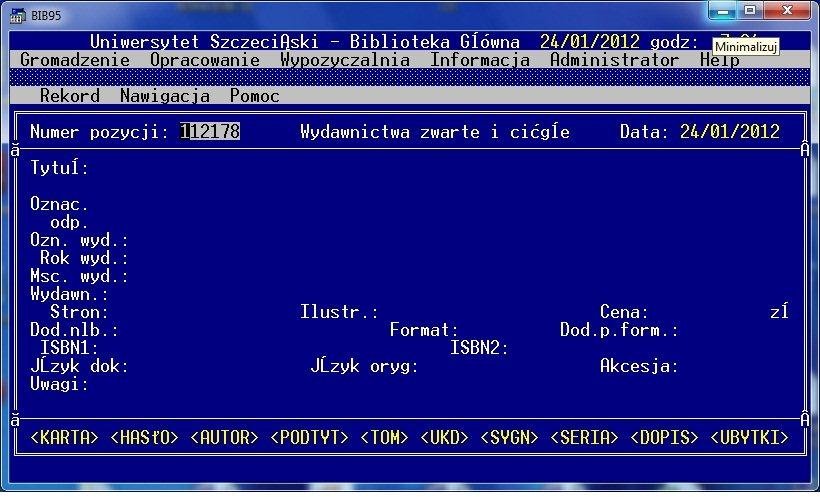Click the record Data value 24/01/2012
820x497 pixels.
(730, 131)
